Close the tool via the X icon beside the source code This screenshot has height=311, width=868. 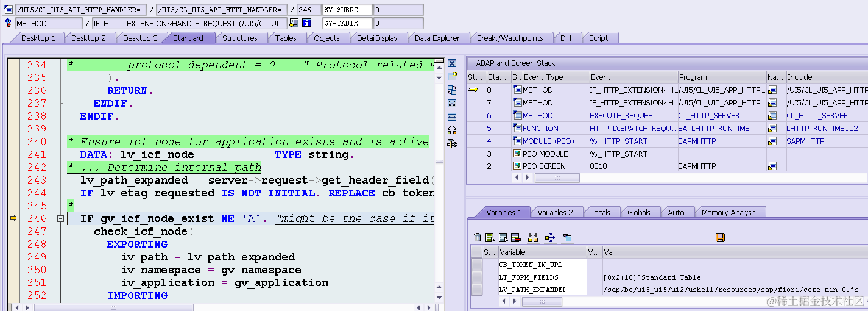[x=452, y=63]
